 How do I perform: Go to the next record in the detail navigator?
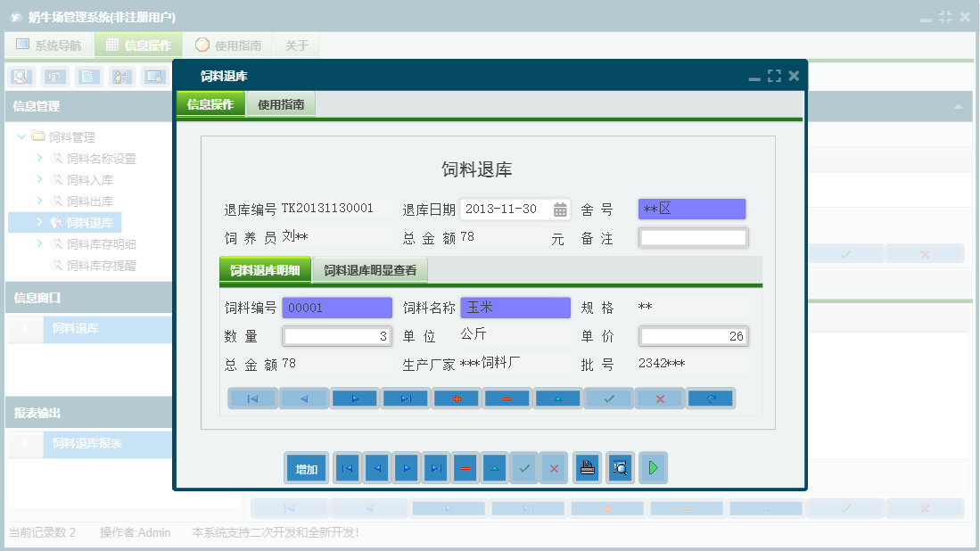coord(355,399)
